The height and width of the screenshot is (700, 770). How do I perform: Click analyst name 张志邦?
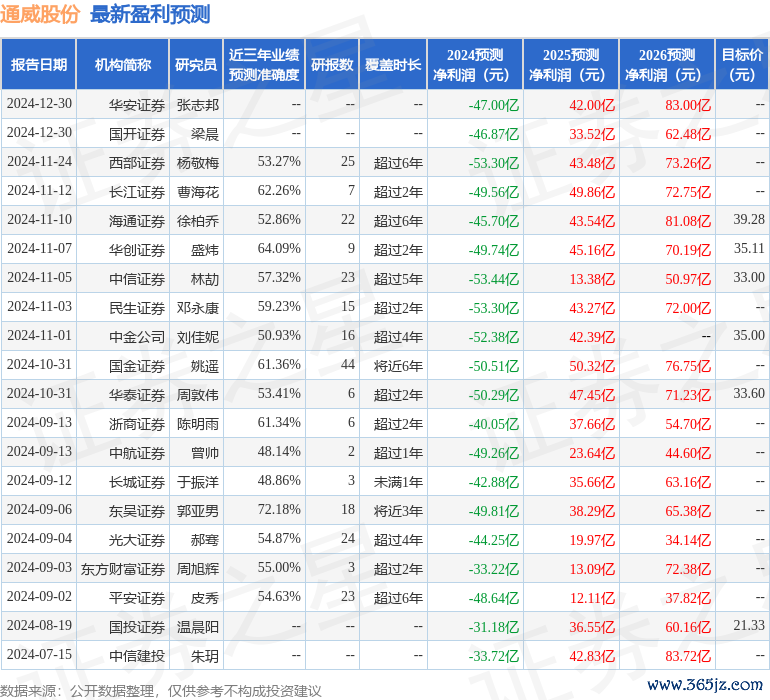[197, 105]
